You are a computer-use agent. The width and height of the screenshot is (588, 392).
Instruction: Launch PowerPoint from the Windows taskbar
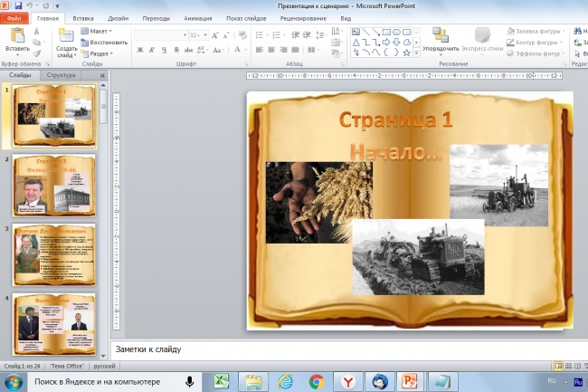(x=409, y=382)
